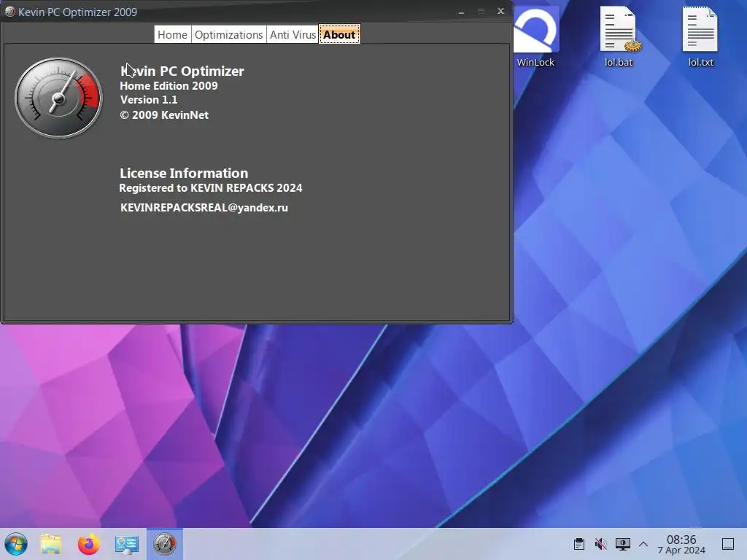Click the Registered to KEVIN REPACKS 2024 text
Screen dimensions: 747x560
211,187
